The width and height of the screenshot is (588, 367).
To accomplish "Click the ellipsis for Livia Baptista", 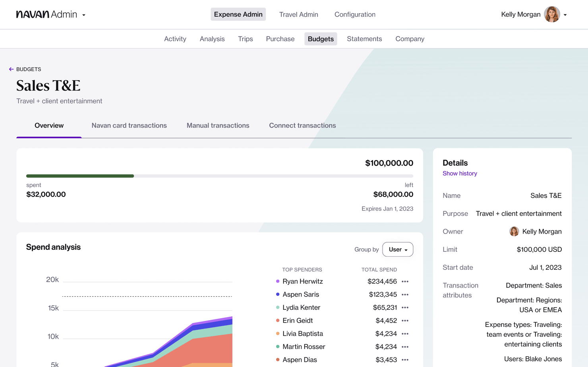I will (405, 334).
